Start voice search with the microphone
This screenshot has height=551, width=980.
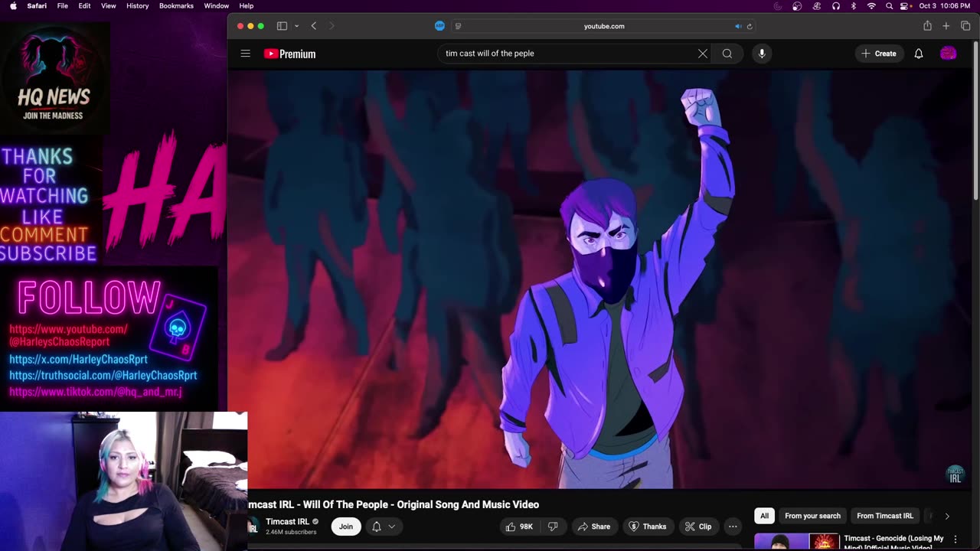pyautogui.click(x=762, y=54)
